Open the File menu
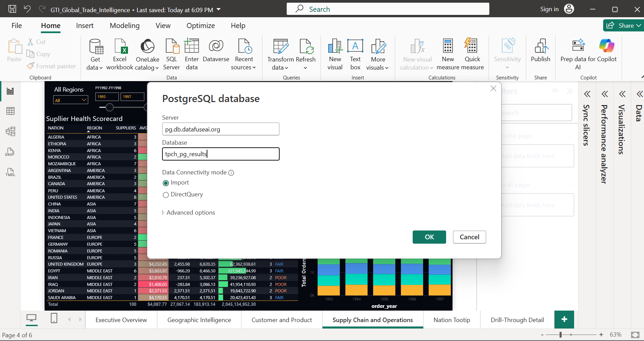The width and height of the screenshot is (644, 341). pyautogui.click(x=17, y=26)
